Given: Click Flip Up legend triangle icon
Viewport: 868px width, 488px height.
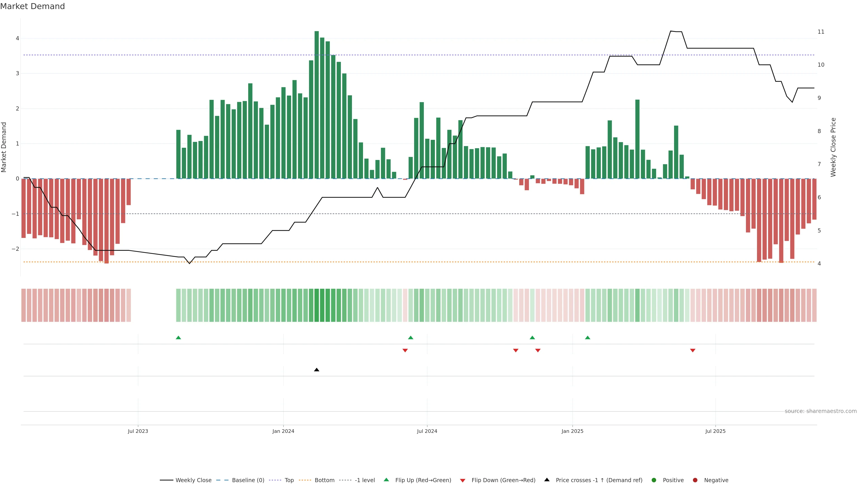Looking at the screenshot, I should click(x=386, y=480).
